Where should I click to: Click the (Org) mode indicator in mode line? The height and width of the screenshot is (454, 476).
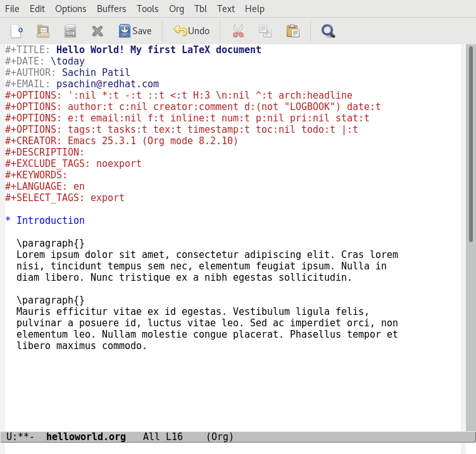click(x=220, y=437)
